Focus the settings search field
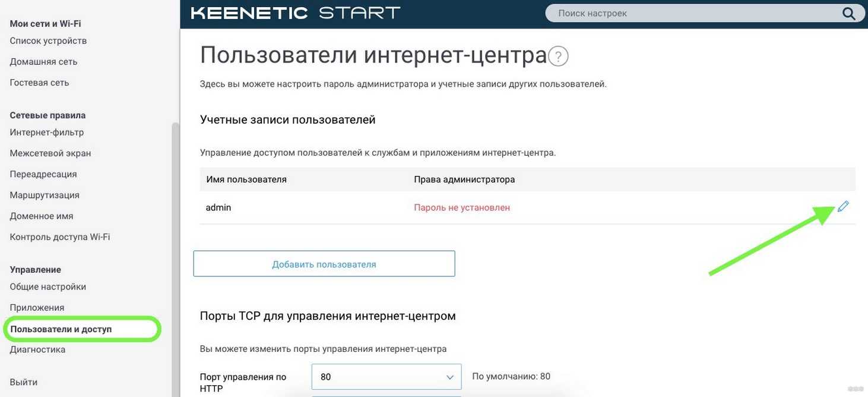 (x=695, y=14)
